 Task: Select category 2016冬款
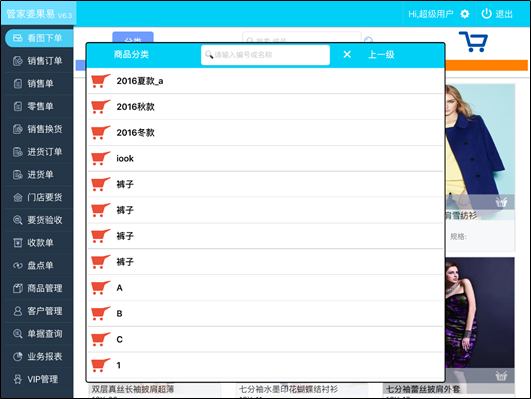coord(266,132)
